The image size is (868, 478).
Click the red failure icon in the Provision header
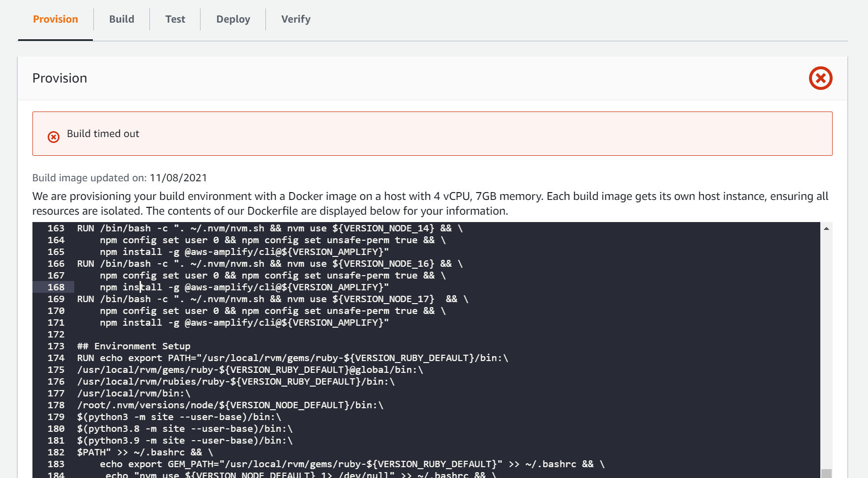pyautogui.click(x=820, y=78)
